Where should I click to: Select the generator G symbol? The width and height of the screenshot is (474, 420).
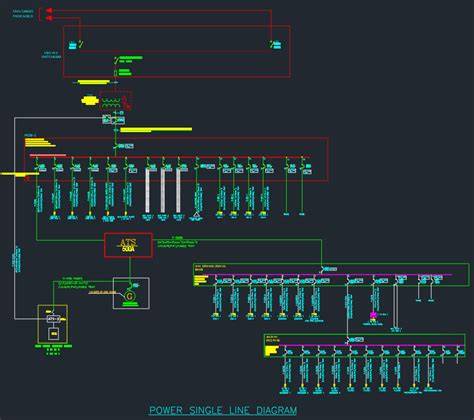[129, 296]
